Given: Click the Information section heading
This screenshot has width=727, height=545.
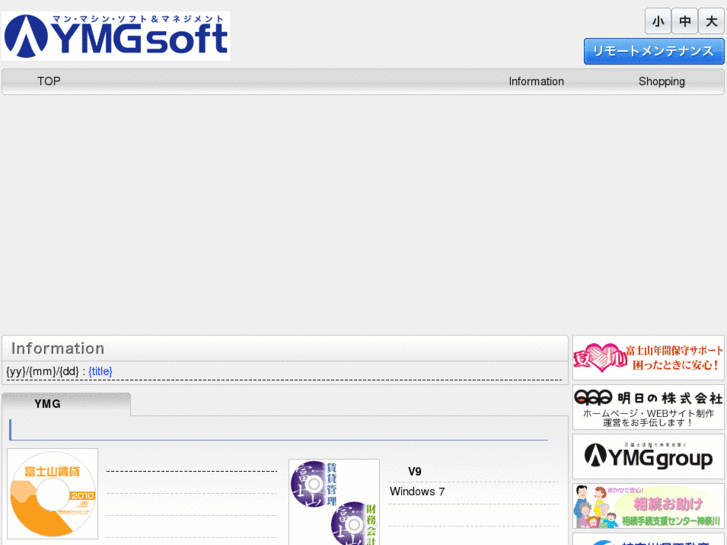Looking at the screenshot, I should (57, 349).
